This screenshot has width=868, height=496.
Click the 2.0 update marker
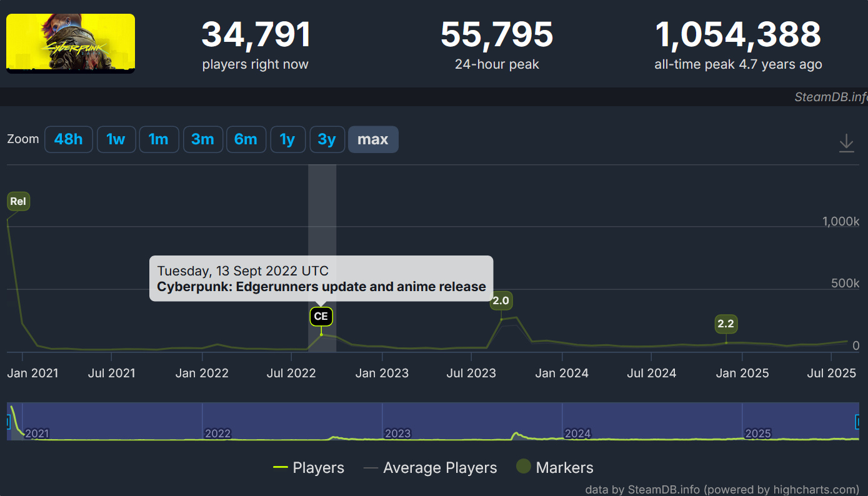pyautogui.click(x=501, y=301)
